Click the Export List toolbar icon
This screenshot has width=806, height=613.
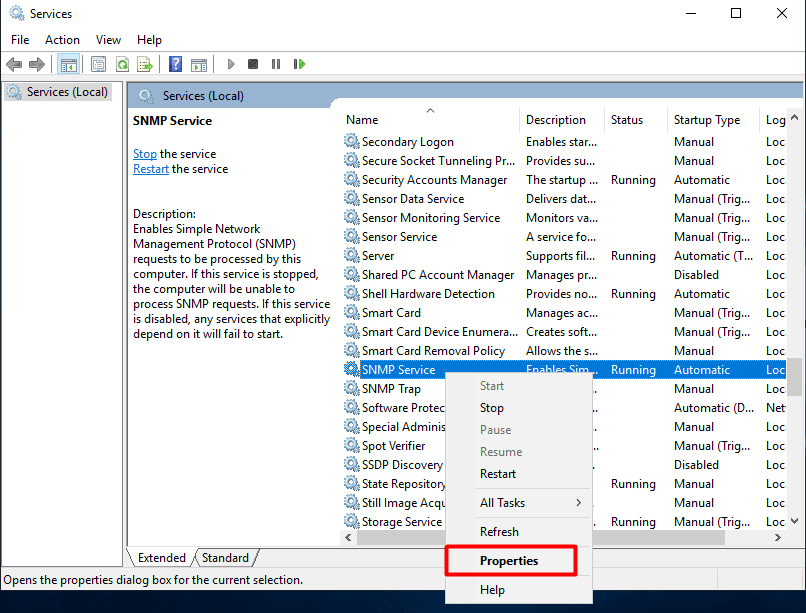145,64
